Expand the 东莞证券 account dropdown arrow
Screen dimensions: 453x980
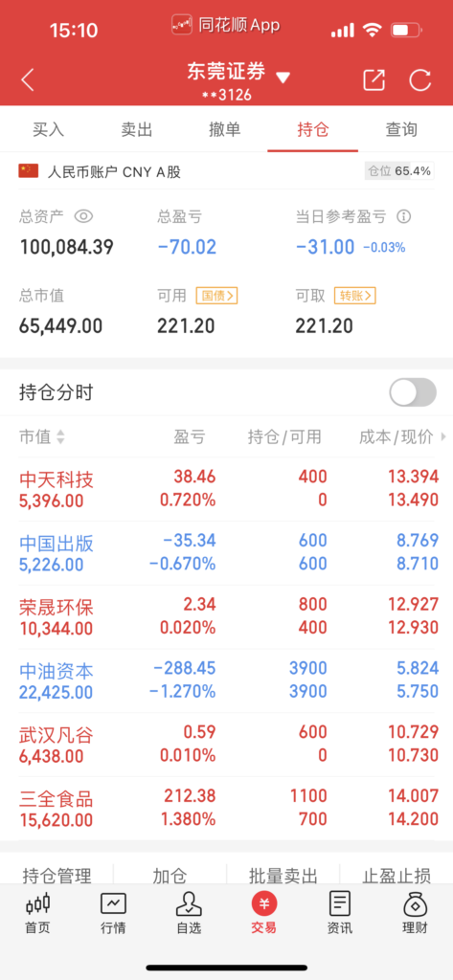pos(283,78)
